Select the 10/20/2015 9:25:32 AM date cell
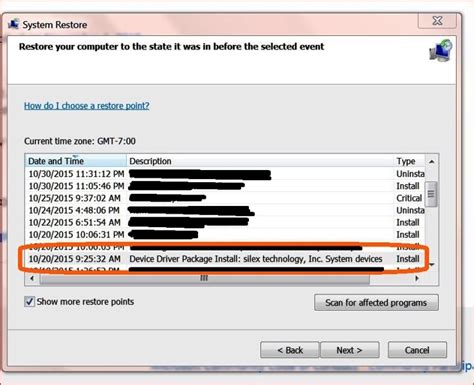Screen dimensions: 474x385 [75, 259]
